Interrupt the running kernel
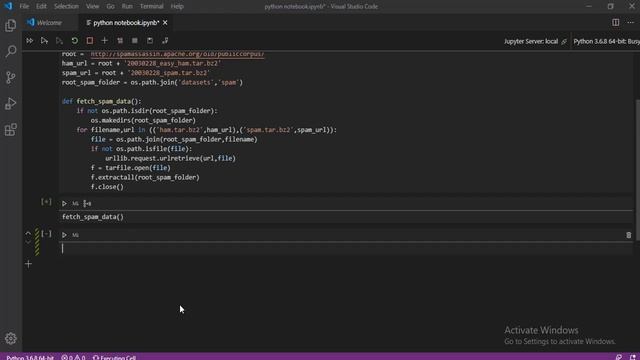The image size is (640, 360). click(x=89, y=41)
